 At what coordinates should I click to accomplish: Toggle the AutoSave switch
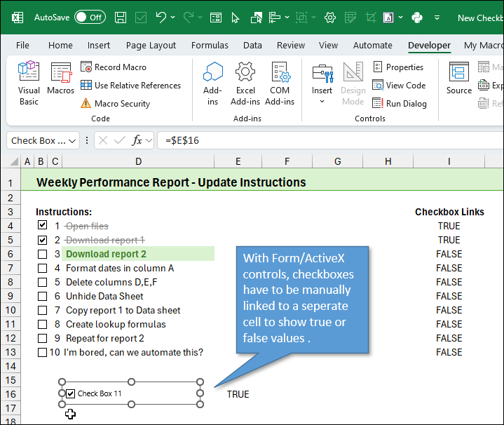tap(90, 18)
